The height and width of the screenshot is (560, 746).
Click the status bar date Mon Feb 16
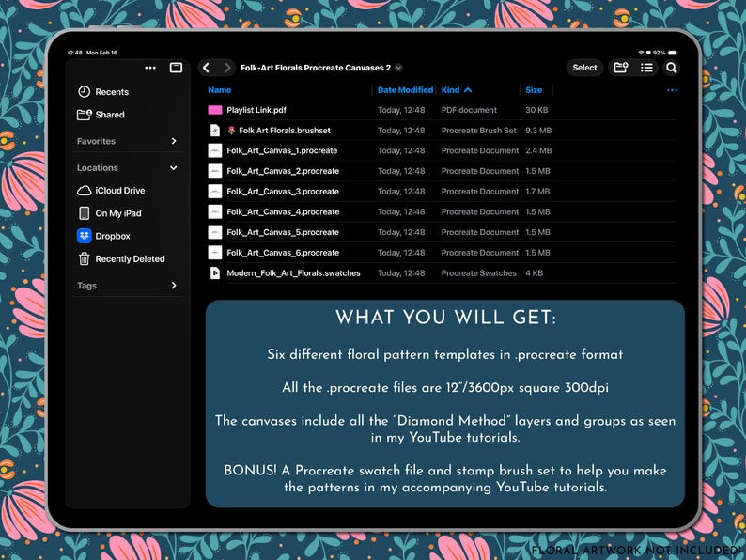(x=101, y=53)
